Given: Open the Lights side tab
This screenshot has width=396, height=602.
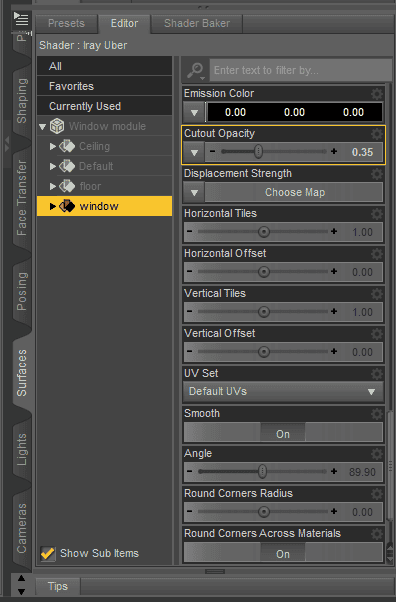Looking at the screenshot, I should 22,450.
